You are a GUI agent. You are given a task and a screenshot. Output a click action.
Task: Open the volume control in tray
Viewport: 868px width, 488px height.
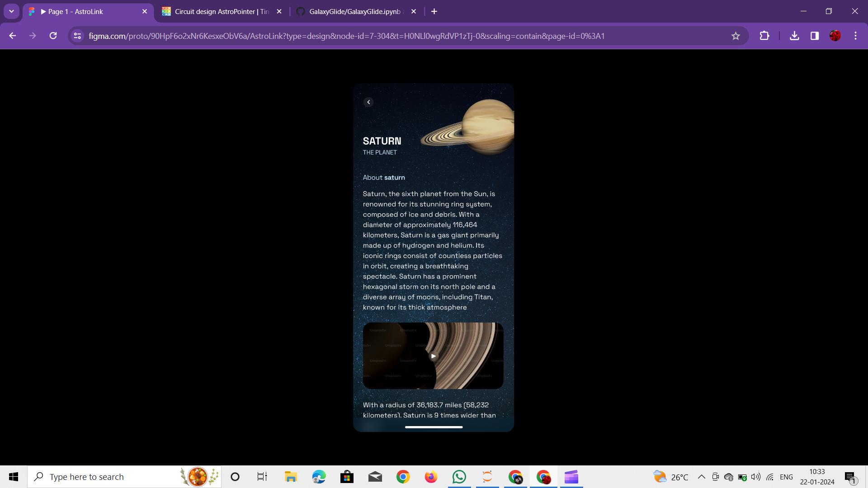coord(755,477)
